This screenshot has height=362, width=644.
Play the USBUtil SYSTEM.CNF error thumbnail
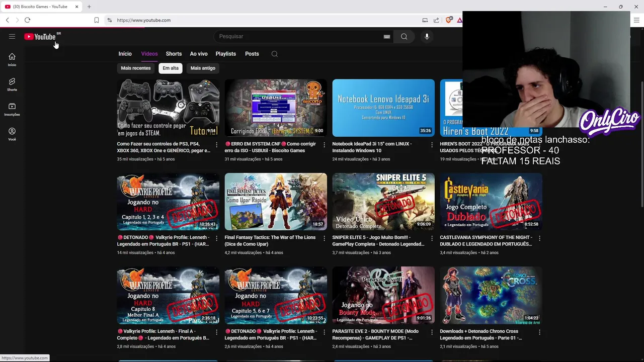tap(276, 108)
